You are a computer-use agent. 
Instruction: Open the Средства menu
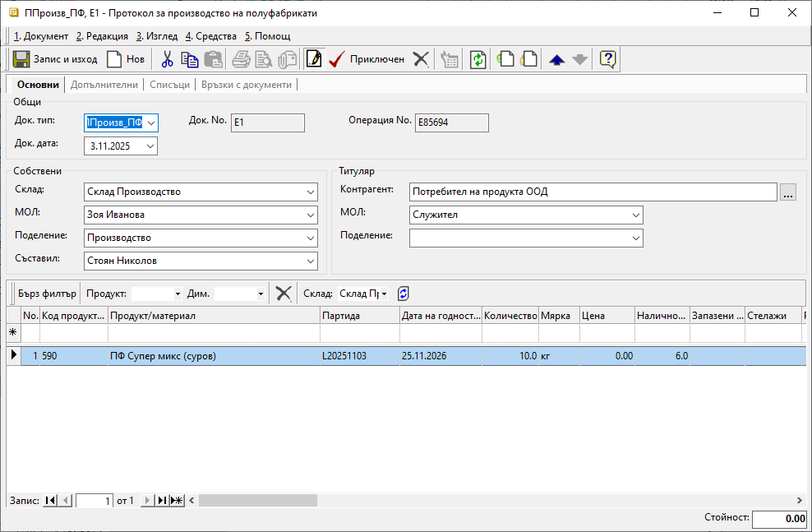211,36
